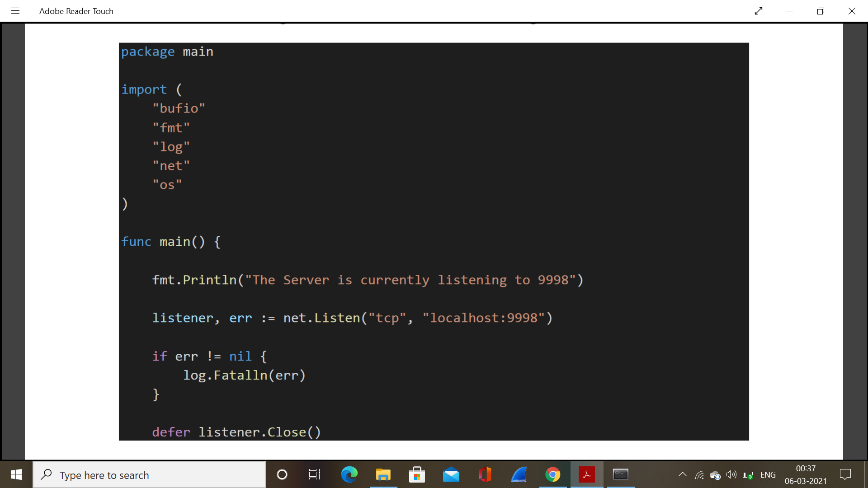Screen dimensions: 868x488
Task: Open Microsoft Store from the taskbar
Action: 417,474
